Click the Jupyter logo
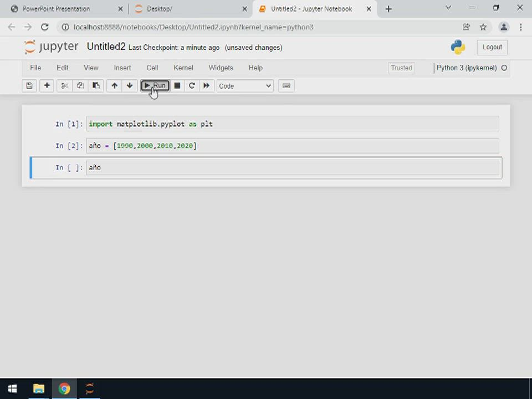 pos(51,47)
